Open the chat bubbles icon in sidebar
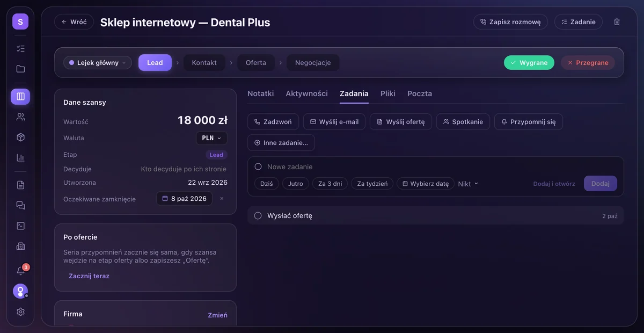This screenshot has height=333, width=644. pos(20,205)
